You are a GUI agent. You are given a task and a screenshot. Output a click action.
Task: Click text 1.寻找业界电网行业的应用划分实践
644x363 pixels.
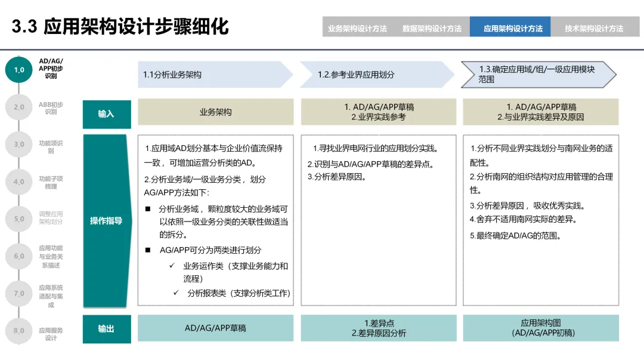point(376,149)
